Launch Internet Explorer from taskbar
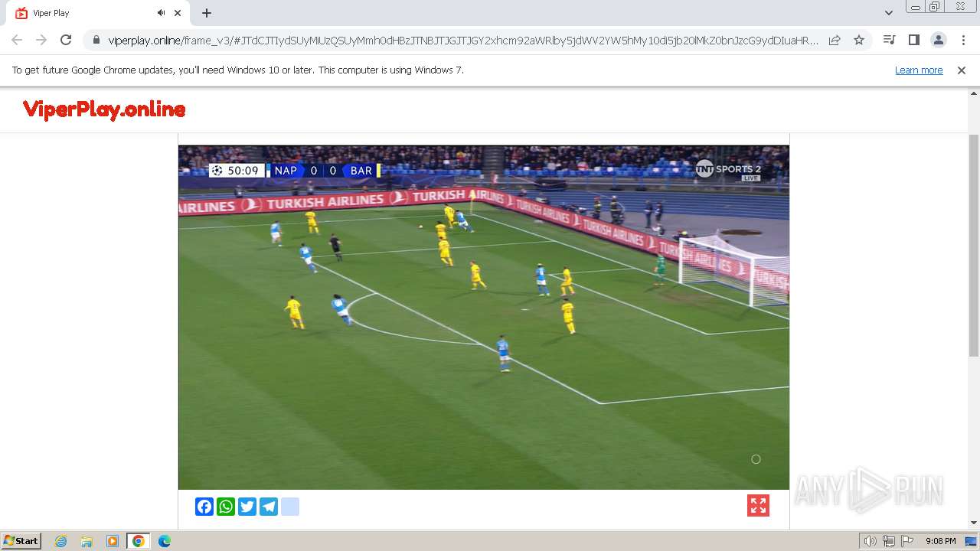 [61, 541]
